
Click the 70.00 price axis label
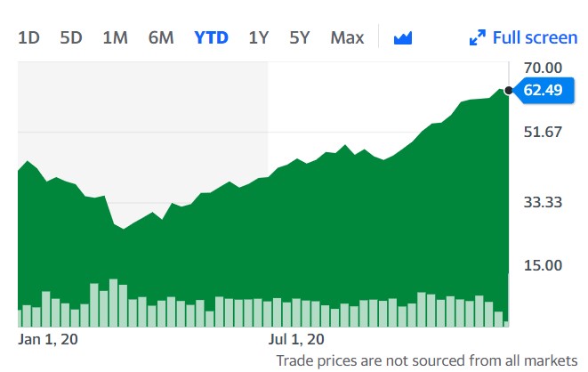[x=543, y=68]
